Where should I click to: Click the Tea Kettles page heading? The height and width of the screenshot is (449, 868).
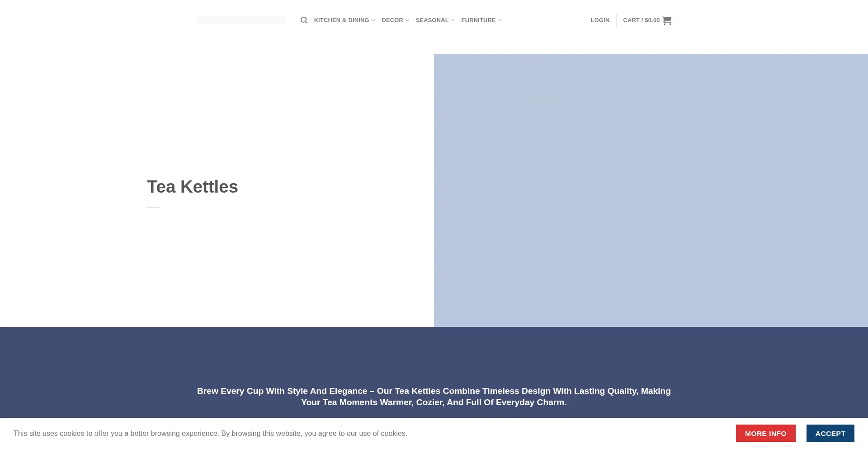click(192, 187)
